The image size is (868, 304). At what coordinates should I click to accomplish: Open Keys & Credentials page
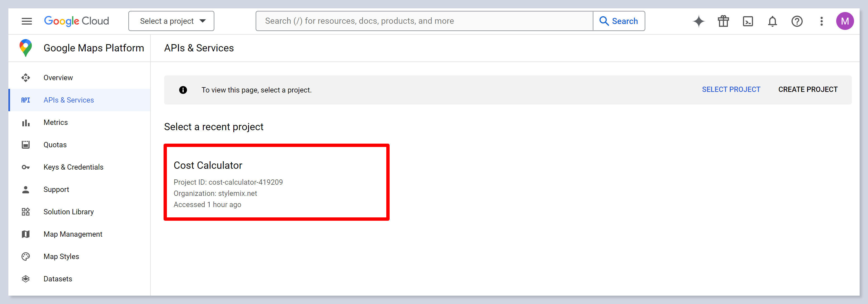click(73, 167)
